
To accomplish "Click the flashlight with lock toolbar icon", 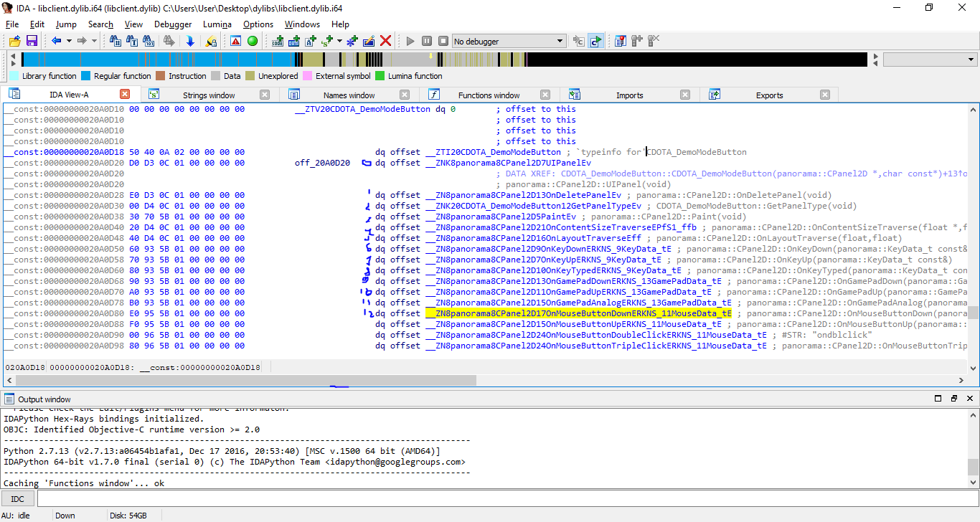I will [211, 41].
